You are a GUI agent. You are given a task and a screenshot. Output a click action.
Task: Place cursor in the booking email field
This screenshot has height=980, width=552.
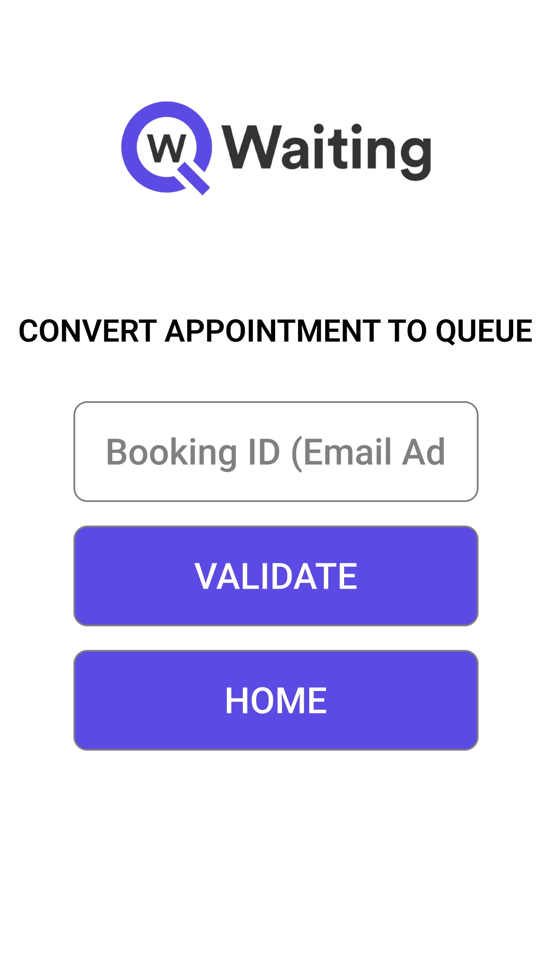[276, 452]
